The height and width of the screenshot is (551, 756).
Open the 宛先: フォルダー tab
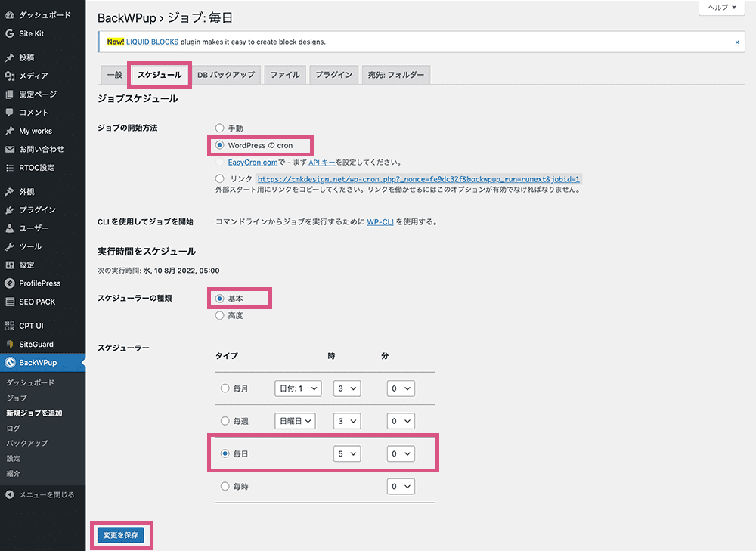coord(395,75)
